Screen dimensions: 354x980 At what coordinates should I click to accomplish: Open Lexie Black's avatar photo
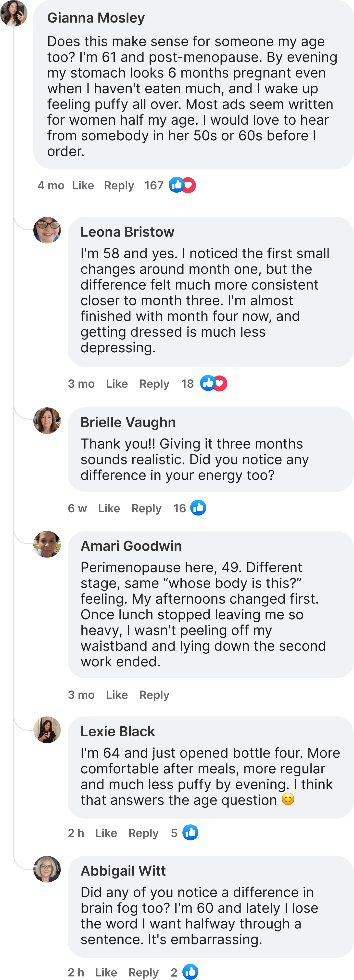[47, 730]
